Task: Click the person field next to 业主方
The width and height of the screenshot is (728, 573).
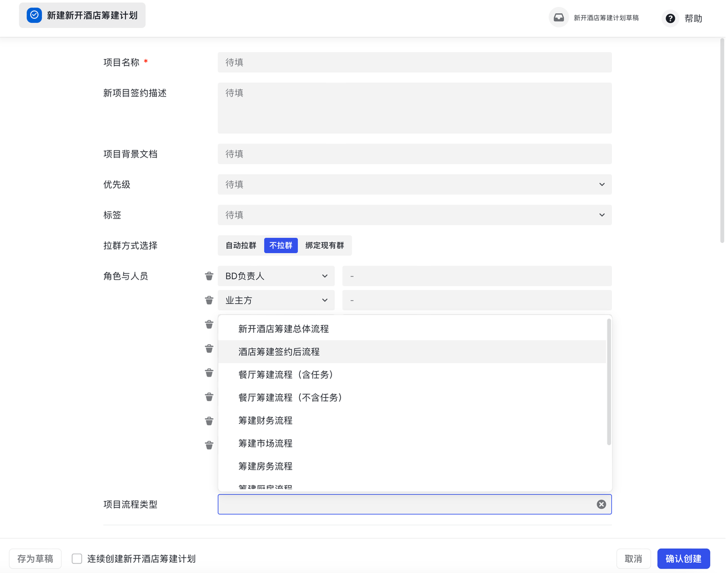Action: [x=477, y=300]
